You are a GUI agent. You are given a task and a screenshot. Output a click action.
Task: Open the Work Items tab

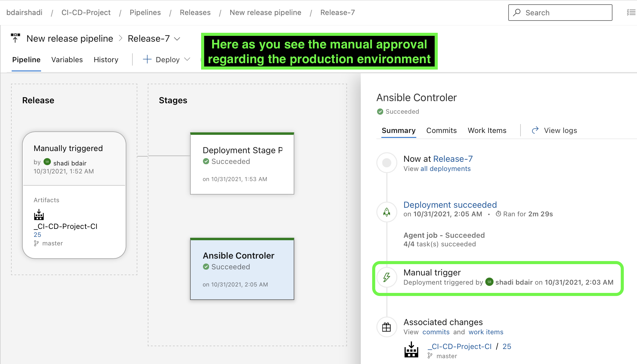(487, 131)
